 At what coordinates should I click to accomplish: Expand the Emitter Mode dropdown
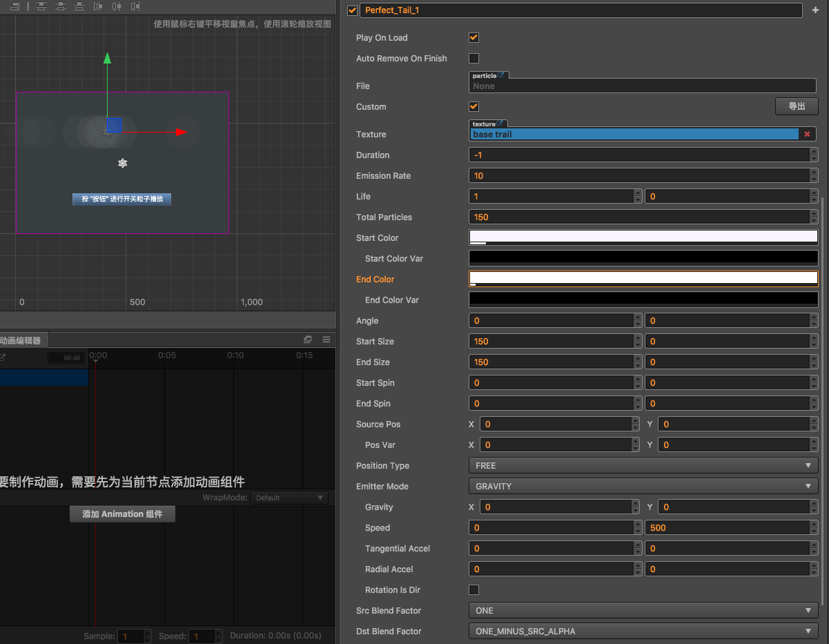(643, 487)
